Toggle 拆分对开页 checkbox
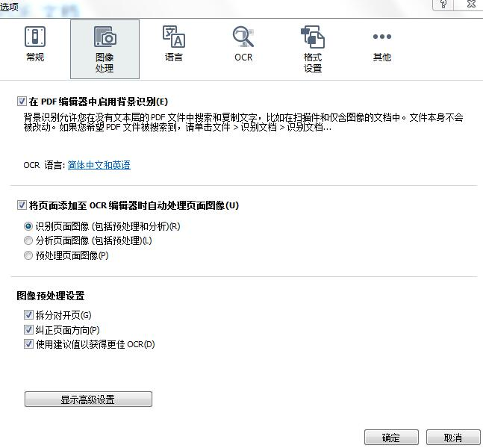483x448 pixels. point(28,315)
